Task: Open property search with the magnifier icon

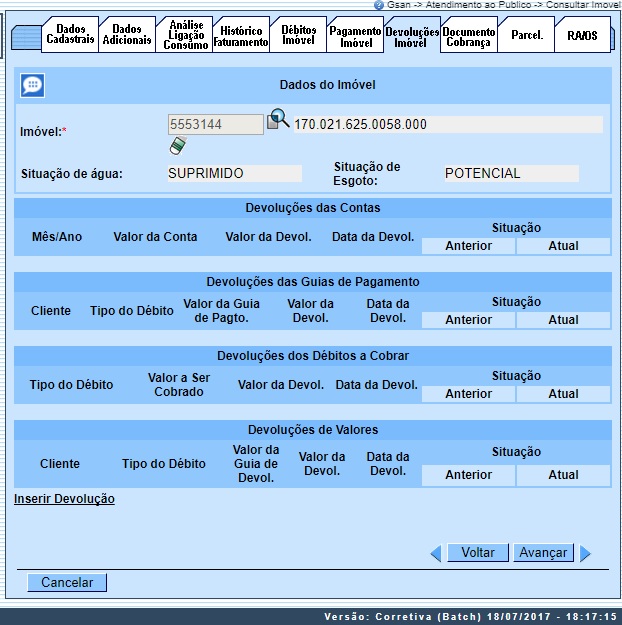Action: coord(277,124)
